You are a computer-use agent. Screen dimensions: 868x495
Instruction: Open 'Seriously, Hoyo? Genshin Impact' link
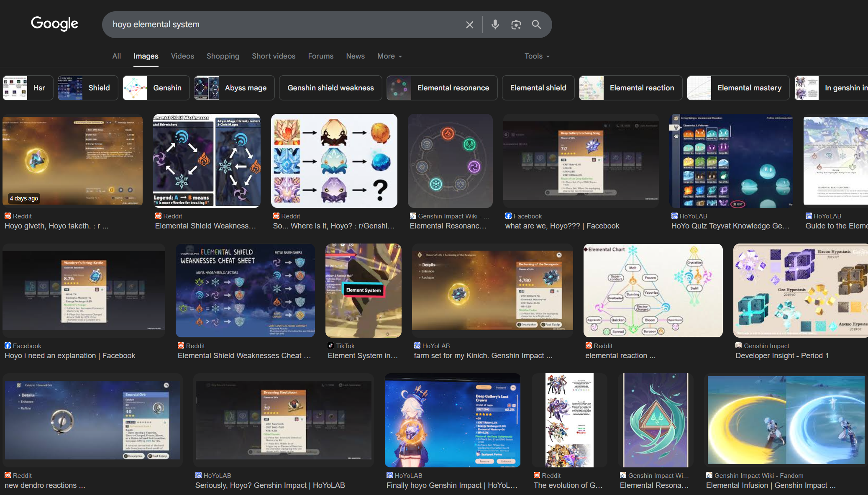(270, 485)
